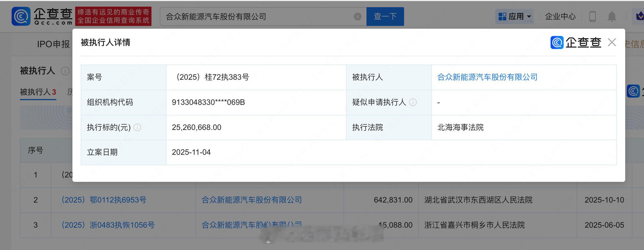Select amount 25,260,668.00 in dialog
The width and height of the screenshot is (644, 250).
click(x=197, y=127)
